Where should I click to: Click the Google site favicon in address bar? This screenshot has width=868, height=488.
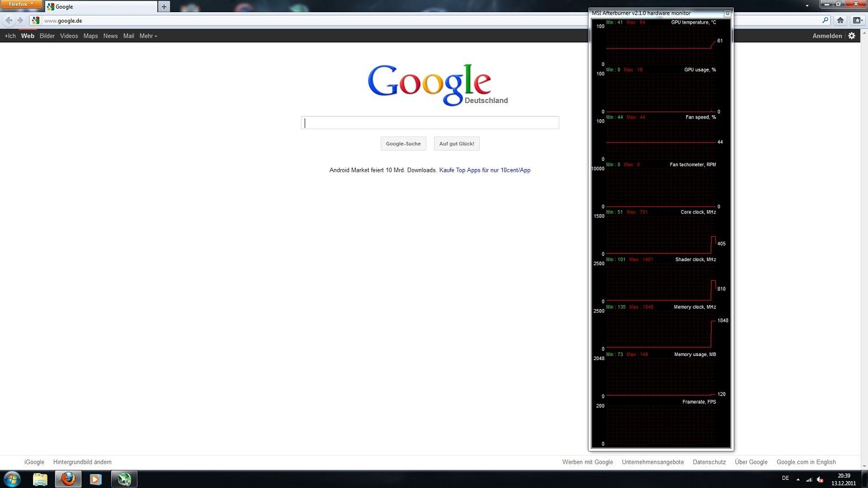pyautogui.click(x=35, y=20)
